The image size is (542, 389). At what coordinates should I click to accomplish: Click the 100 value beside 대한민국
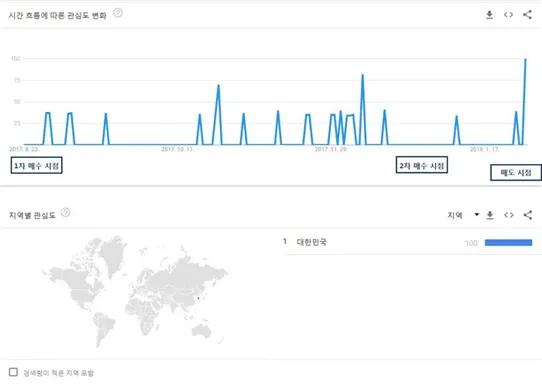[x=471, y=243]
